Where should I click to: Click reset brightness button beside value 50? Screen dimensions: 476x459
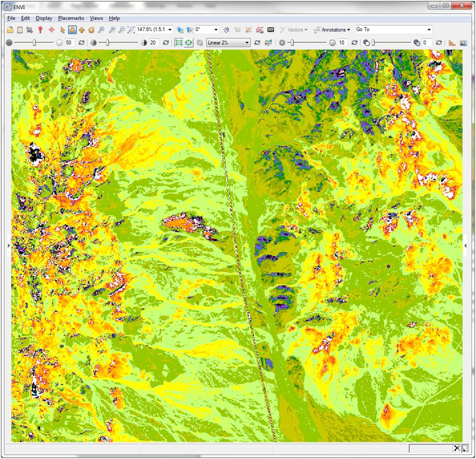pos(81,43)
